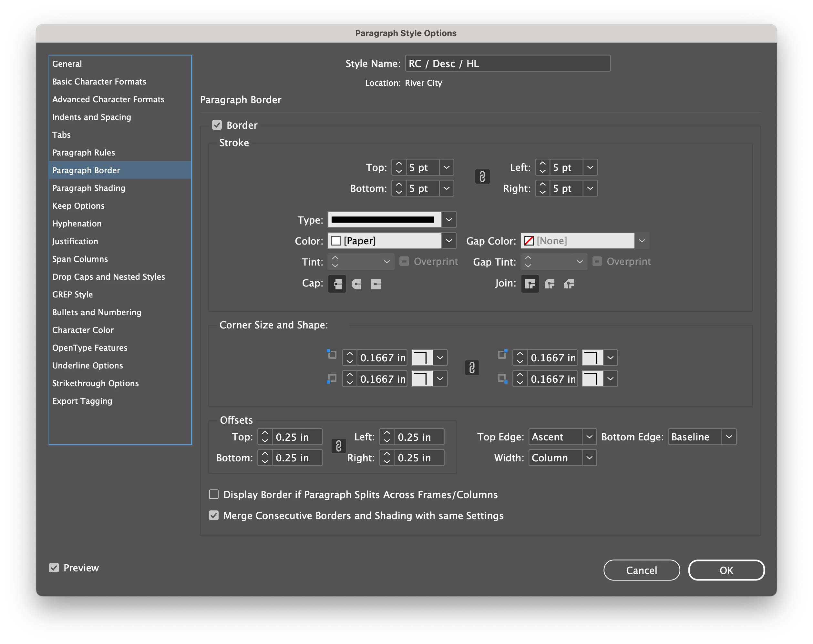Enable Display Border if Paragraph Splits checkbox

click(214, 494)
